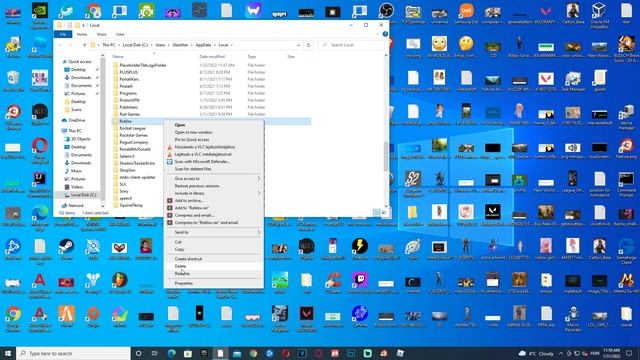Open Task View on the taskbar
This screenshot has width=640, height=360.
(155, 353)
